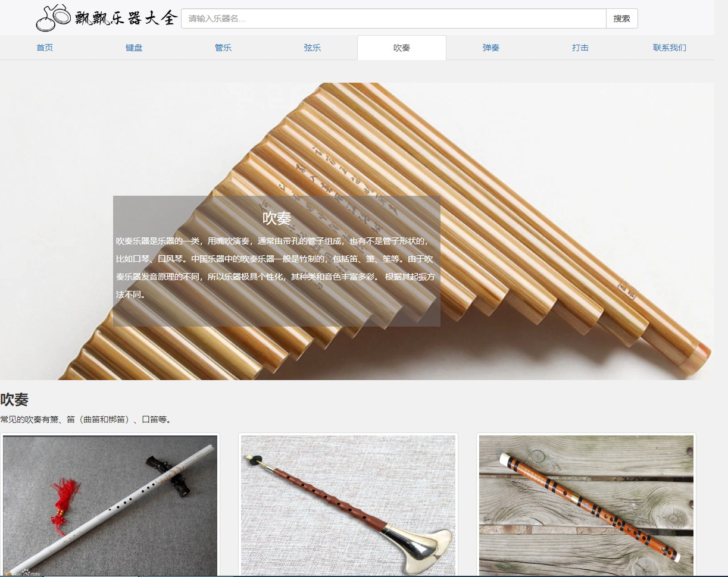Click the 吹奏 section heading below banner
Viewport: 728px width, 577px height.
tap(14, 400)
